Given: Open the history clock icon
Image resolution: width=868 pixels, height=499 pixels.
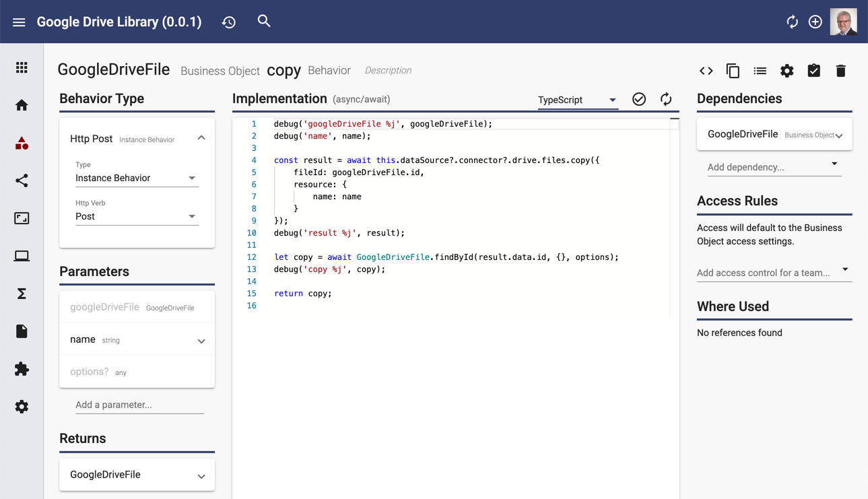Looking at the screenshot, I should pos(229,22).
